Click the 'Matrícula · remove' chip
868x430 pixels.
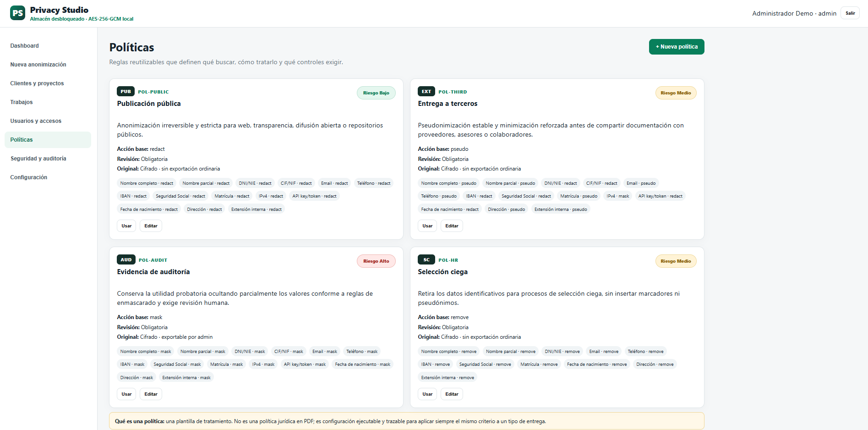click(x=539, y=364)
